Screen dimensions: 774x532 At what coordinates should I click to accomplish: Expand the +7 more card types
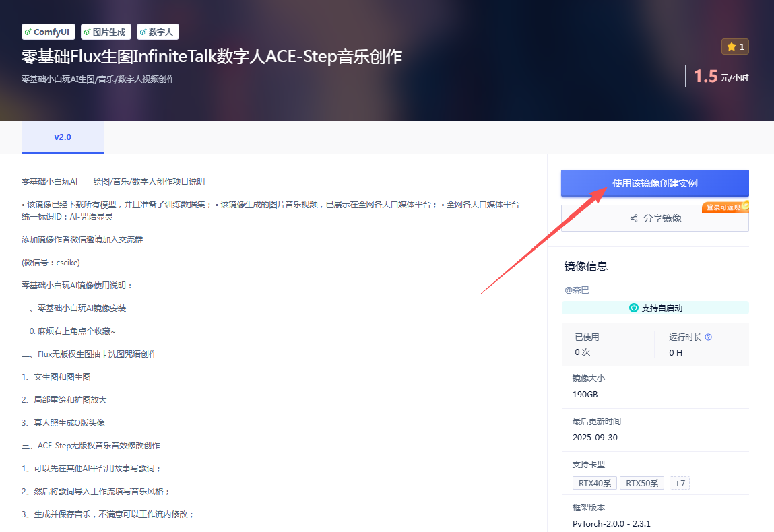680,483
